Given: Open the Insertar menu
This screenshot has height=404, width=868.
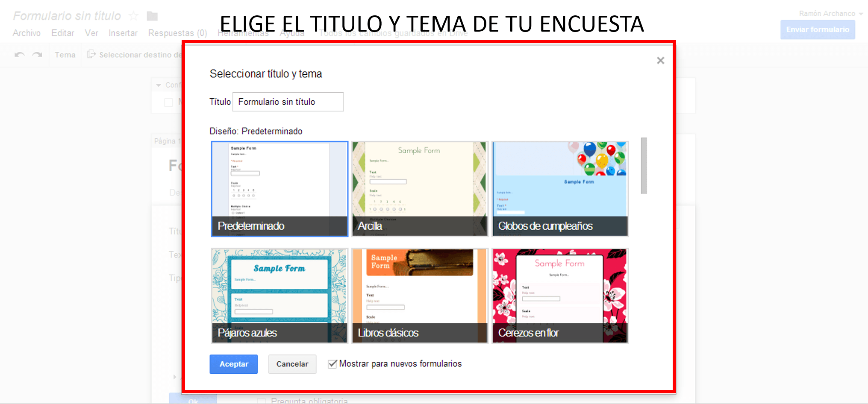Looking at the screenshot, I should [123, 33].
